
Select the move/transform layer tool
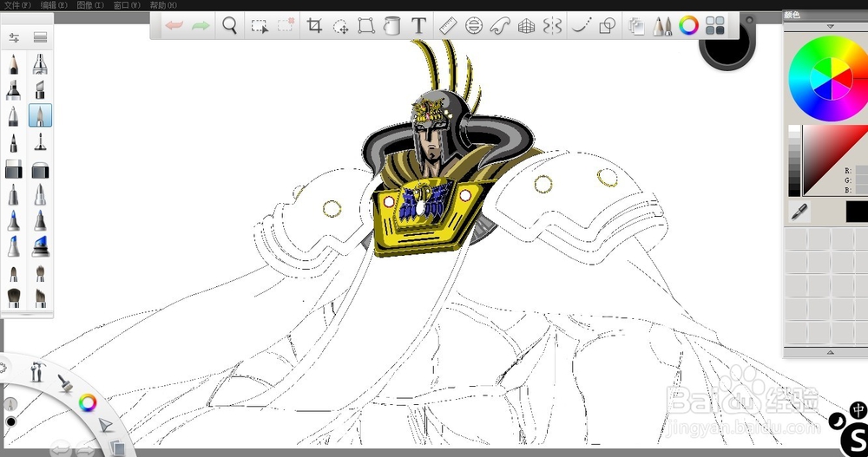(x=340, y=26)
